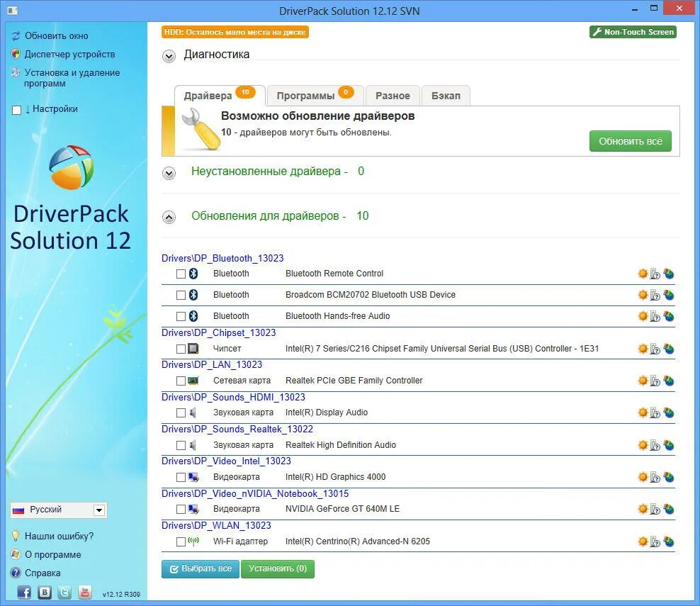Viewport: 700px width, 606px height.
Task: Open the Facebook icon in sidebar footer
Action: [x=24, y=592]
